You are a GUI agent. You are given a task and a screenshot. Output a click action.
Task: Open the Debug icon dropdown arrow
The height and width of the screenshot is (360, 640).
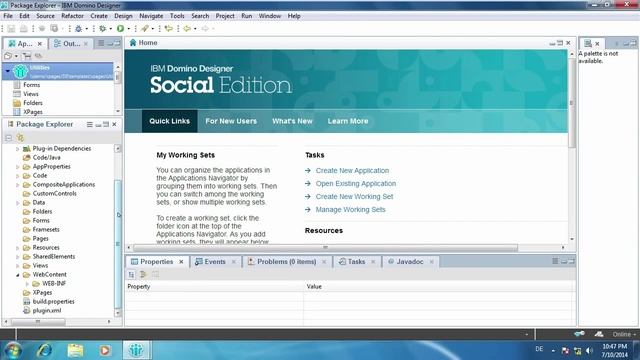[x=87, y=29]
